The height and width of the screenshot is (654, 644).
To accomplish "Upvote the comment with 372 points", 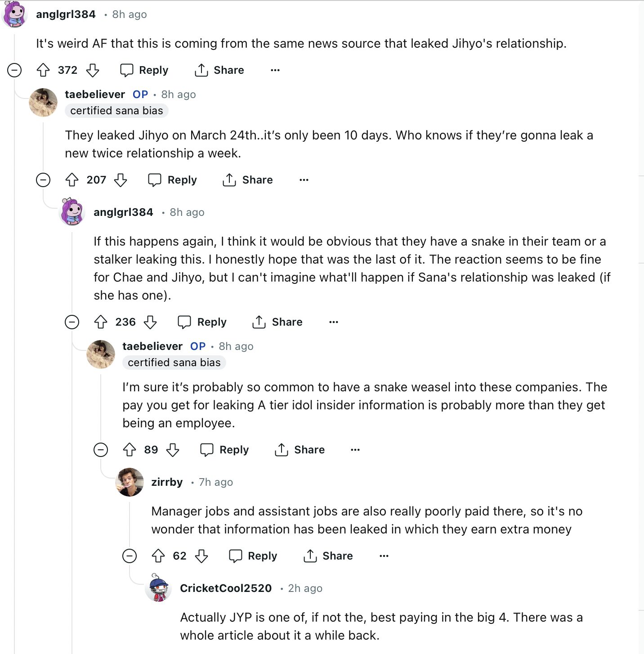I will click(x=43, y=70).
